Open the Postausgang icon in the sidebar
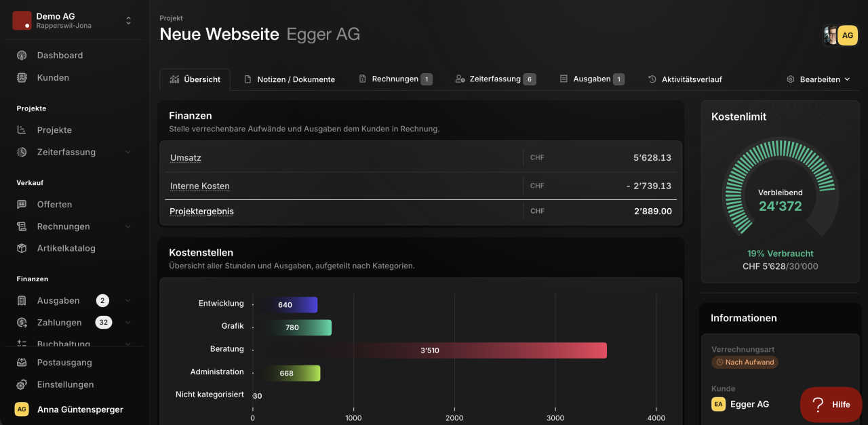868x425 pixels. click(22, 363)
